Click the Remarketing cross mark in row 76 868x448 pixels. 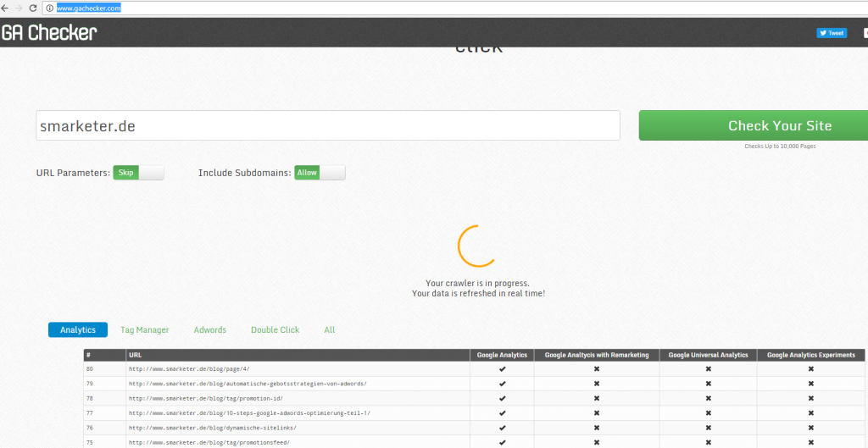pyautogui.click(x=597, y=428)
